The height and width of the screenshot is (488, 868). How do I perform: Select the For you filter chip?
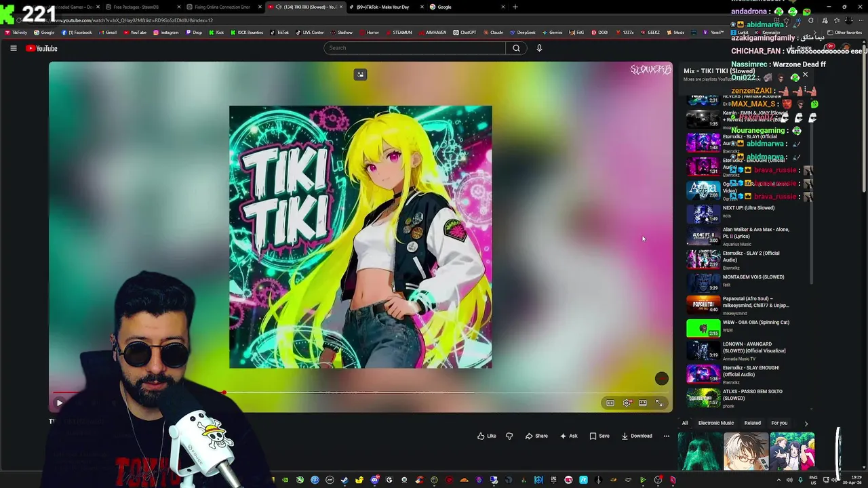click(x=779, y=423)
